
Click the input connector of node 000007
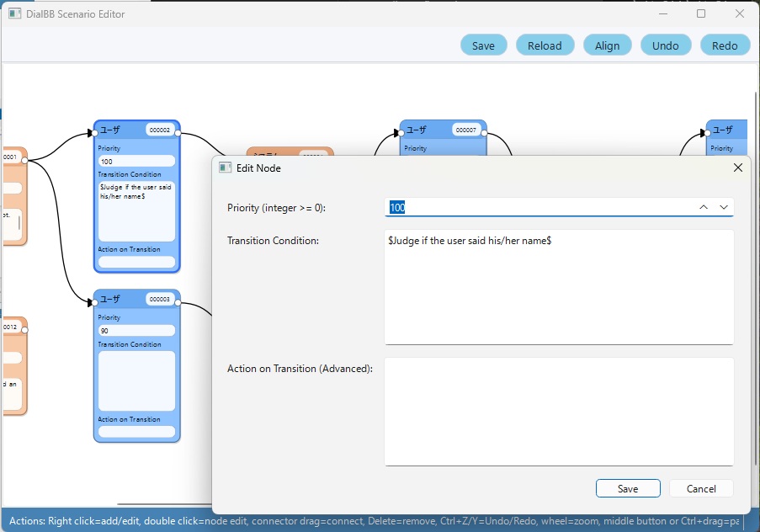[x=401, y=133]
